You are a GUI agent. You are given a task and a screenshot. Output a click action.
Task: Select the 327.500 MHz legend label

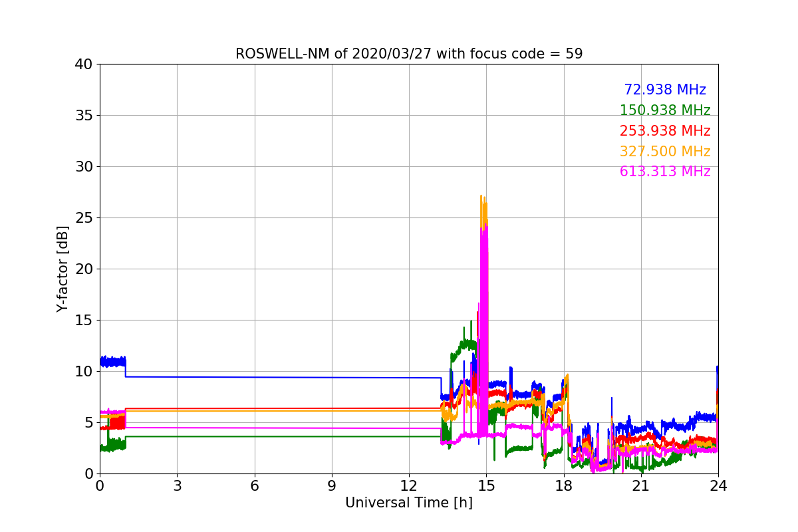(x=665, y=152)
